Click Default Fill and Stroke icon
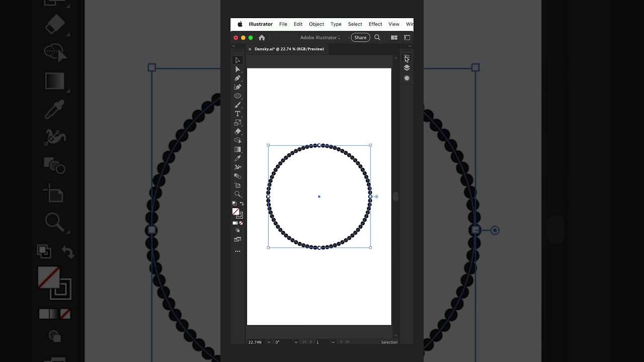The height and width of the screenshot is (362, 644). (x=234, y=203)
